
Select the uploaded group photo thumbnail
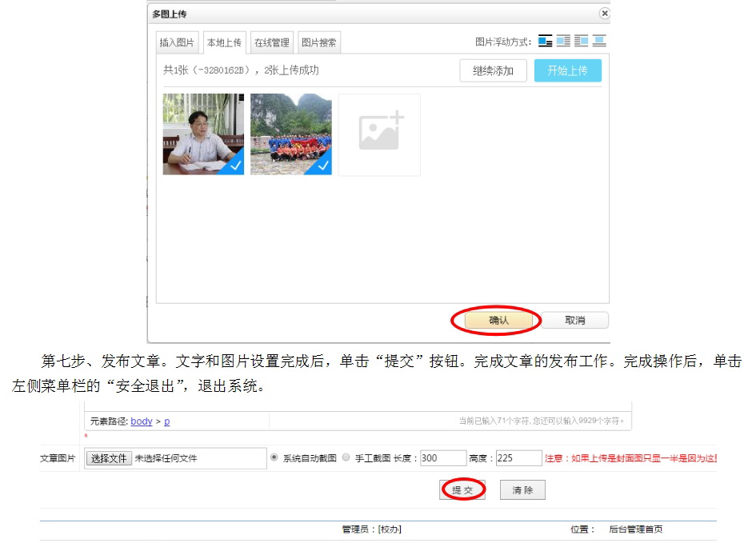(291, 134)
